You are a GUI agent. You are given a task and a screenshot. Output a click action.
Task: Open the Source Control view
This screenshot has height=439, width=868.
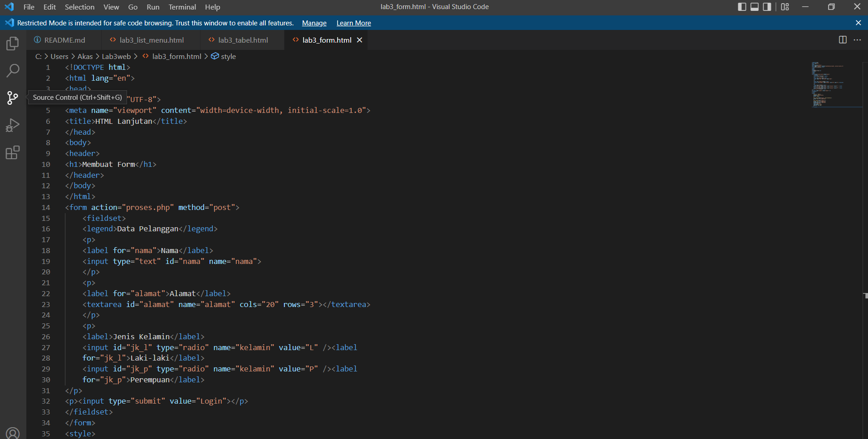[x=12, y=98]
